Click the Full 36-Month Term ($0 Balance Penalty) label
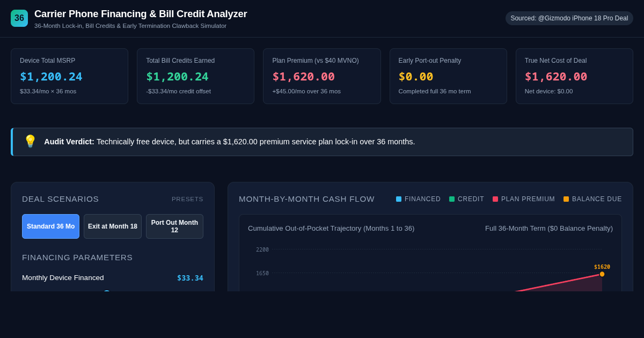Image resolution: width=644 pixels, height=338 pixels. click(x=549, y=229)
